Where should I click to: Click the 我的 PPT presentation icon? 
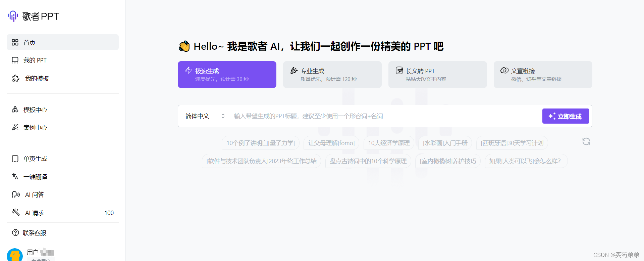coord(15,60)
